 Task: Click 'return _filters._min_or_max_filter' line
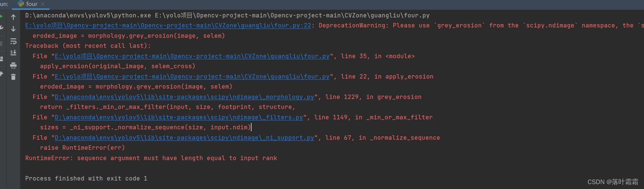click(x=168, y=107)
